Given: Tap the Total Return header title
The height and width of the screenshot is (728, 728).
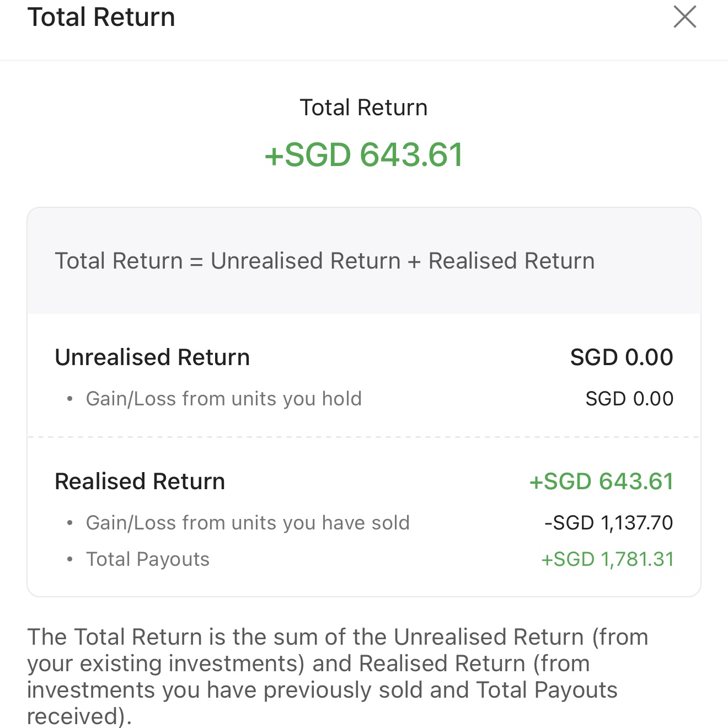Looking at the screenshot, I should [x=101, y=17].
